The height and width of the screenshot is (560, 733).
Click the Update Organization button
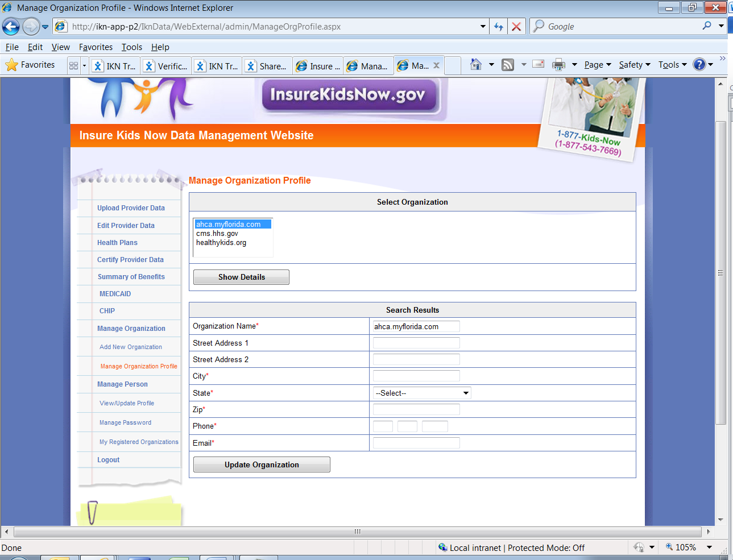[x=262, y=464]
